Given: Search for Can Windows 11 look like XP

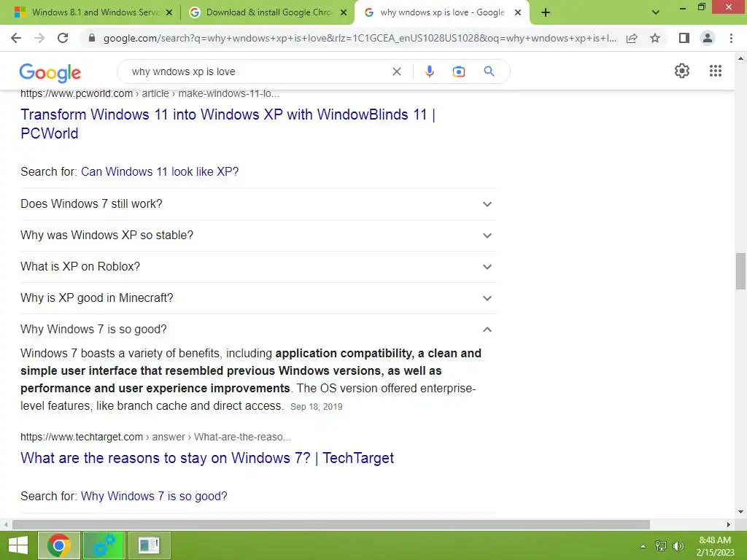Looking at the screenshot, I should 160,171.
